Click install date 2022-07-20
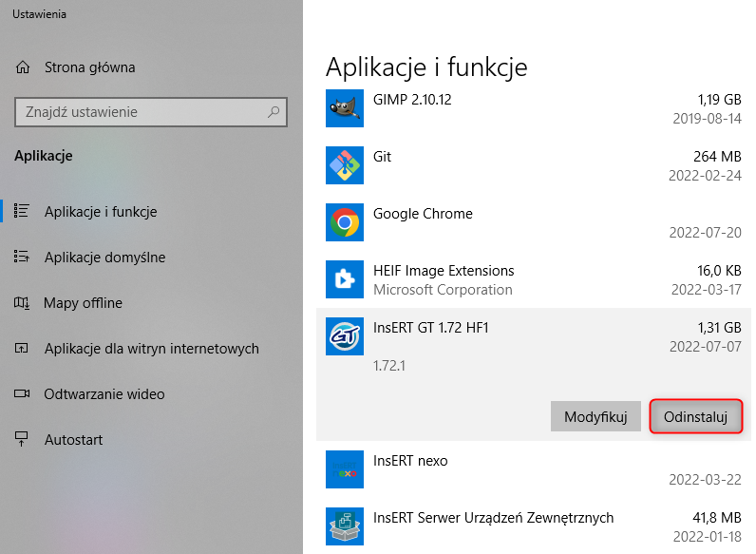The height and width of the screenshot is (554, 756). (705, 233)
